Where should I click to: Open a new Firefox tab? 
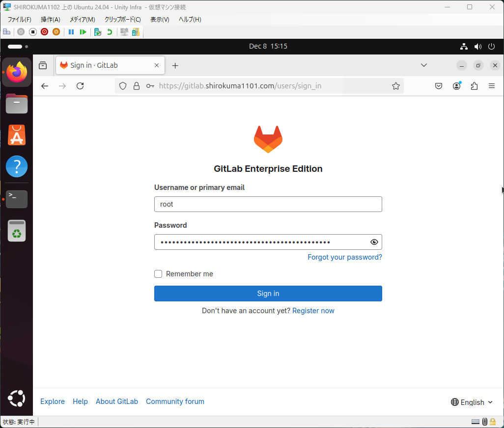pyautogui.click(x=175, y=65)
